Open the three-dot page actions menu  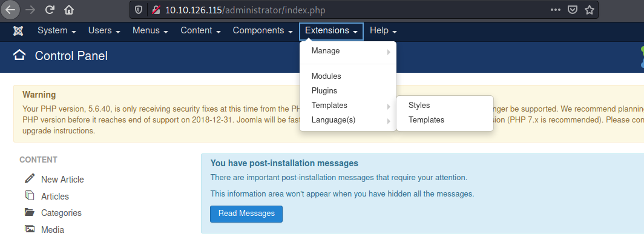click(555, 10)
